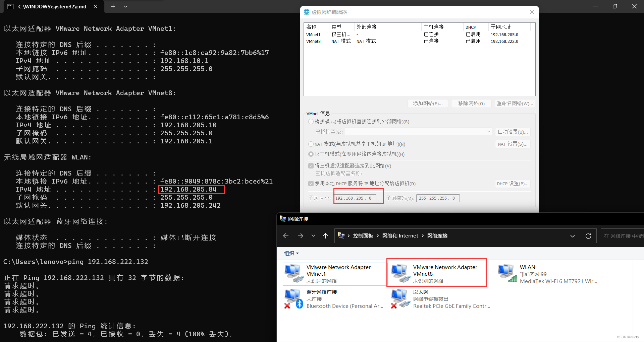This screenshot has height=342, width=644.
Task: Go forward in 网络连接 window
Action: [x=301, y=236]
